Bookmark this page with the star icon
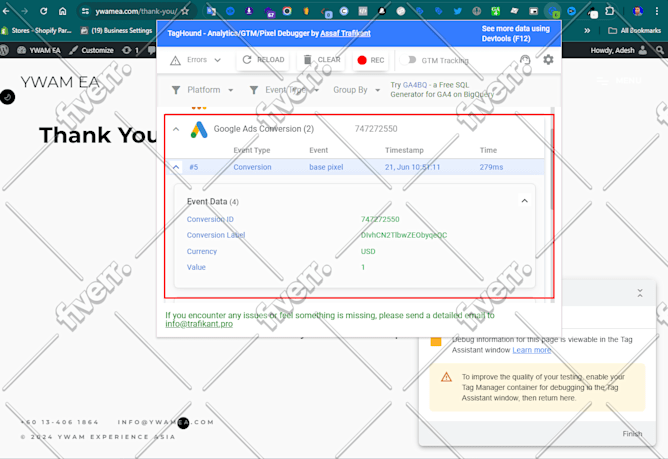This screenshot has width=668, height=459. tap(185, 11)
